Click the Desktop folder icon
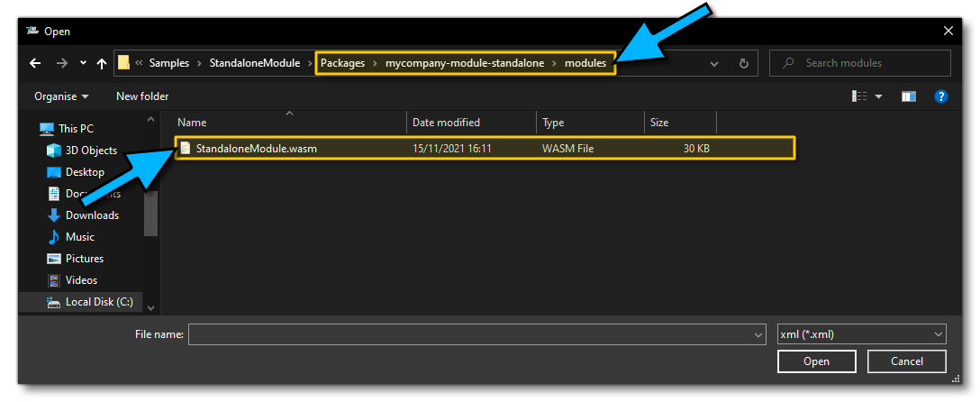 54,172
